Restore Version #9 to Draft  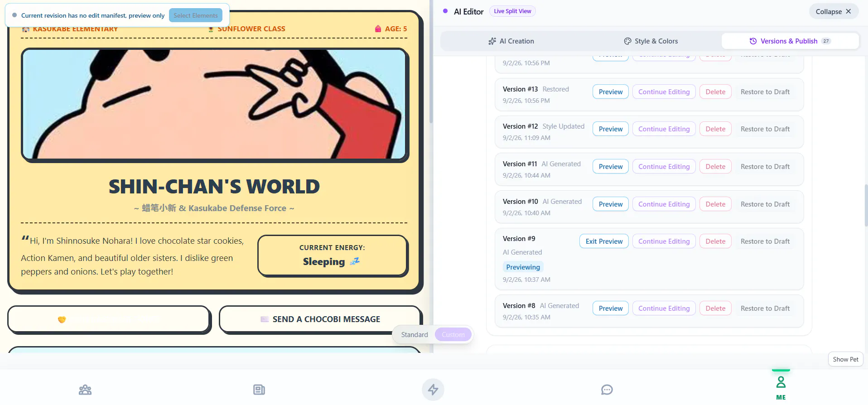(765, 241)
